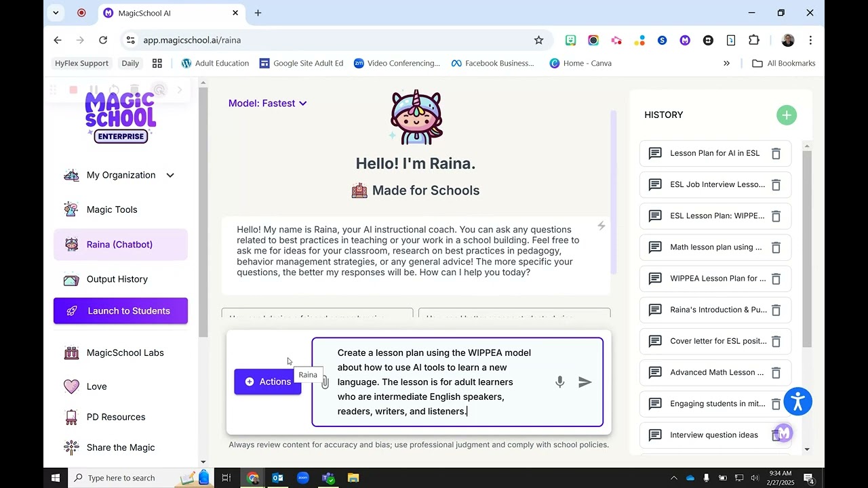Start new chat with green plus button
The width and height of the screenshot is (868, 488).
click(787, 115)
